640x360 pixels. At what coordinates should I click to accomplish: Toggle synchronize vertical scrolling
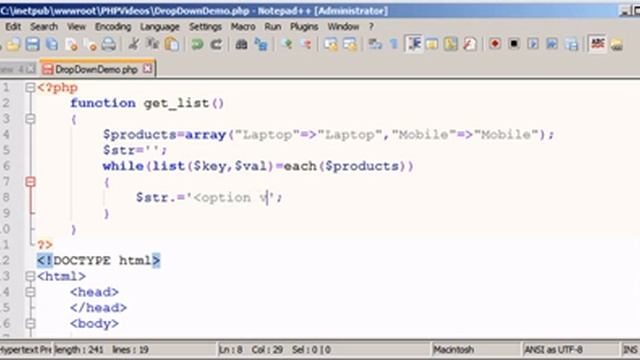coord(331,44)
